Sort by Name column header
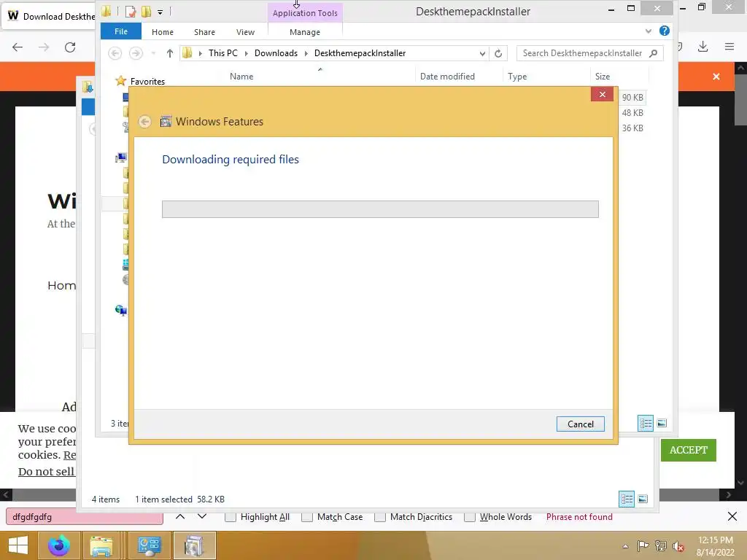Viewport: 747px width, 560px height. click(241, 76)
